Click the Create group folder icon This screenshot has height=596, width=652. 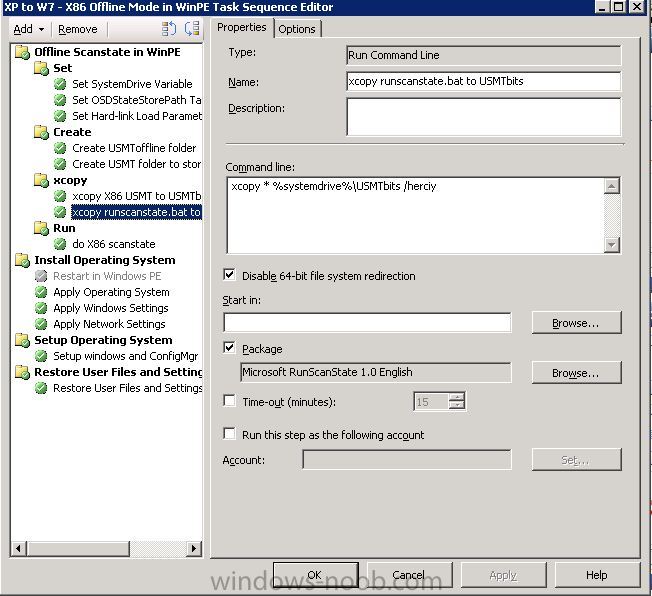coord(42,132)
